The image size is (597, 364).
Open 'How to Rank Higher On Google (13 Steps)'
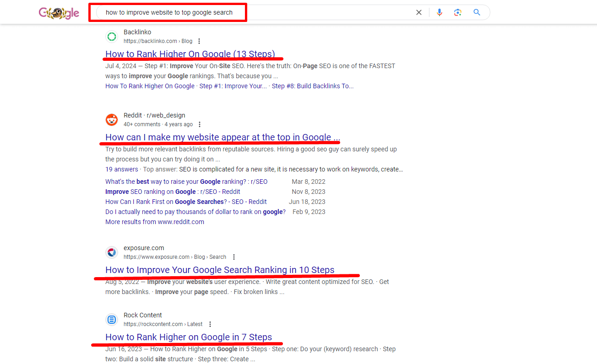click(x=190, y=54)
